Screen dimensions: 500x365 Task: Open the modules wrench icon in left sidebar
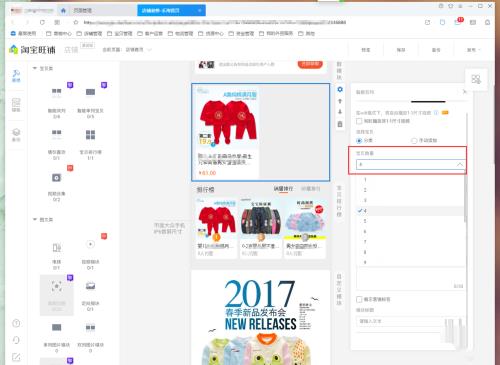tap(16, 76)
